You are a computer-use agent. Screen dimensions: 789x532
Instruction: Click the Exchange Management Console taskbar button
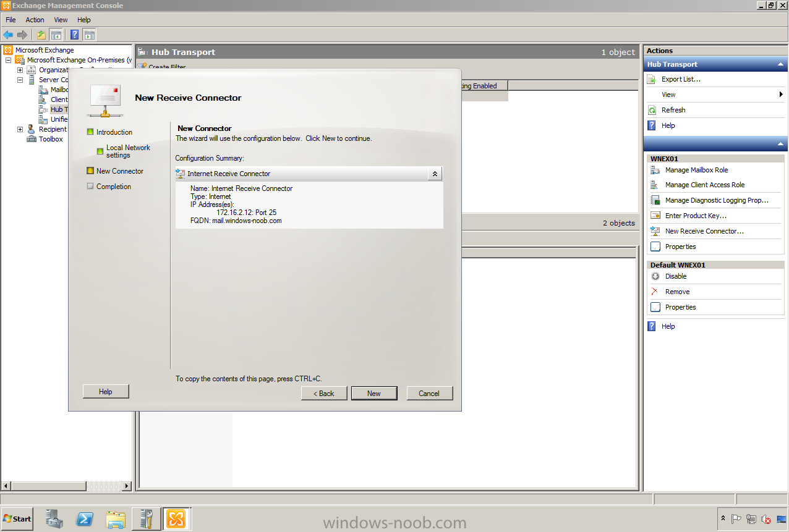pos(176,519)
